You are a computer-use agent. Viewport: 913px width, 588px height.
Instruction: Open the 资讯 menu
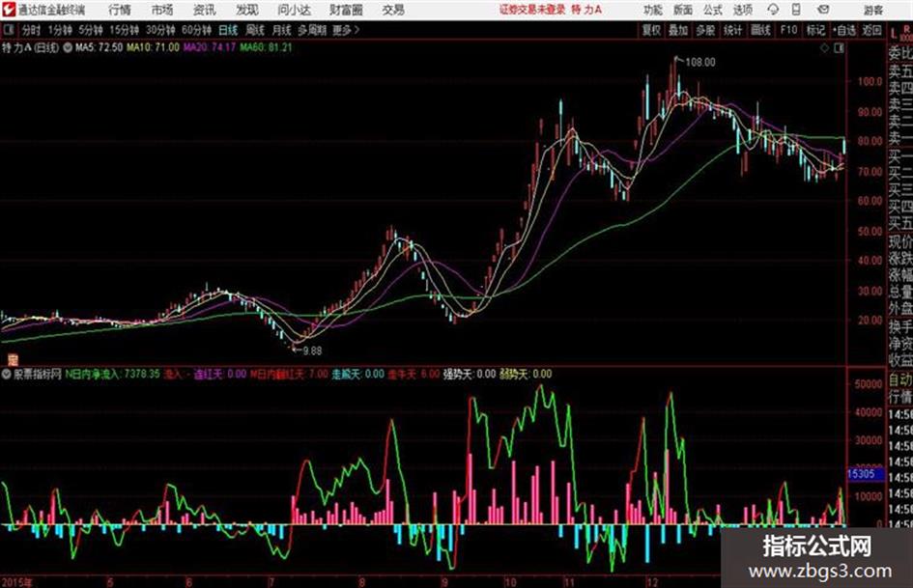click(204, 10)
